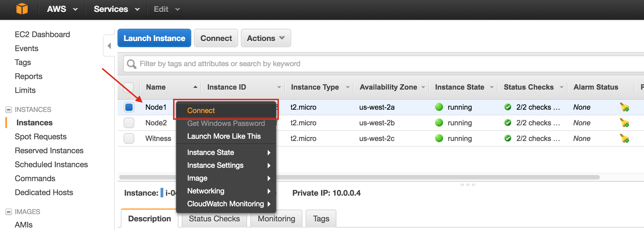The width and height of the screenshot is (644, 230).
Task: Expand Image submenu in context menu
Action: click(x=226, y=178)
